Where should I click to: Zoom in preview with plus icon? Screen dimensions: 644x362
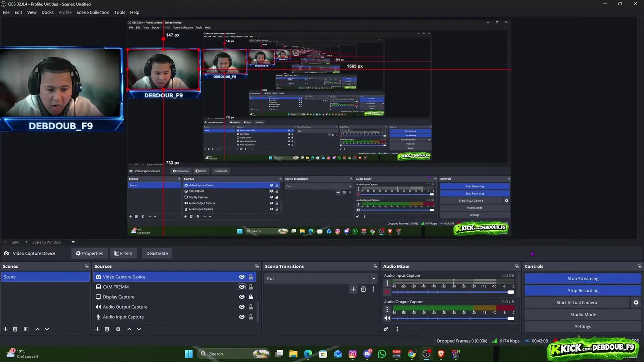point(27,242)
